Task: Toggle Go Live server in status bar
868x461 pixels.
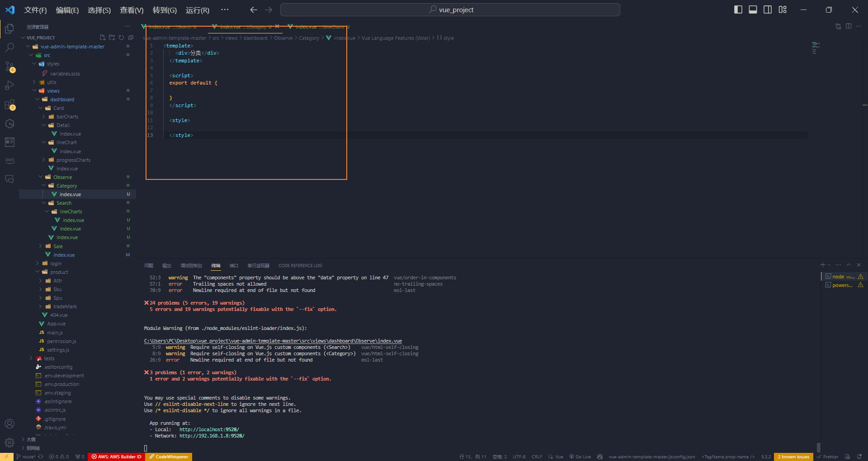Action: [580, 457]
